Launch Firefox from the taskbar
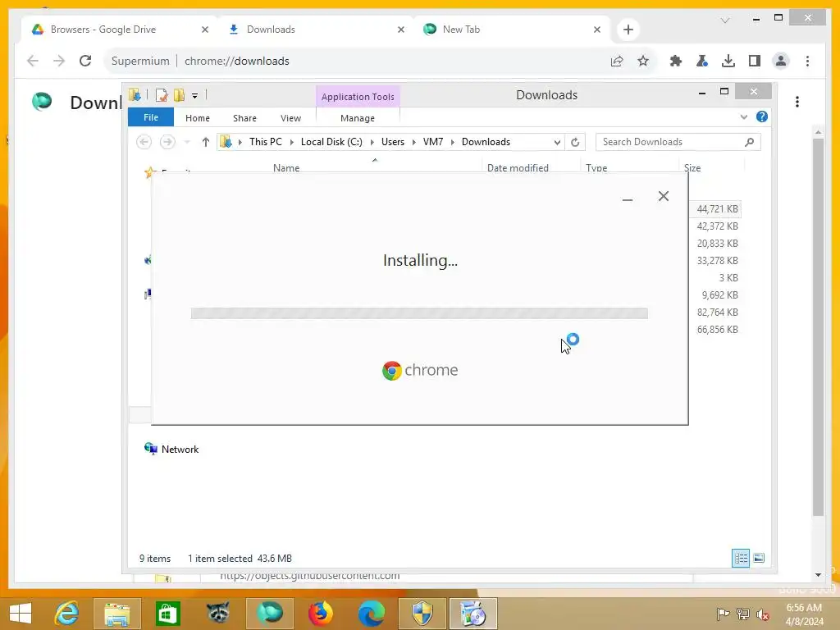The height and width of the screenshot is (630, 840). tap(321, 614)
